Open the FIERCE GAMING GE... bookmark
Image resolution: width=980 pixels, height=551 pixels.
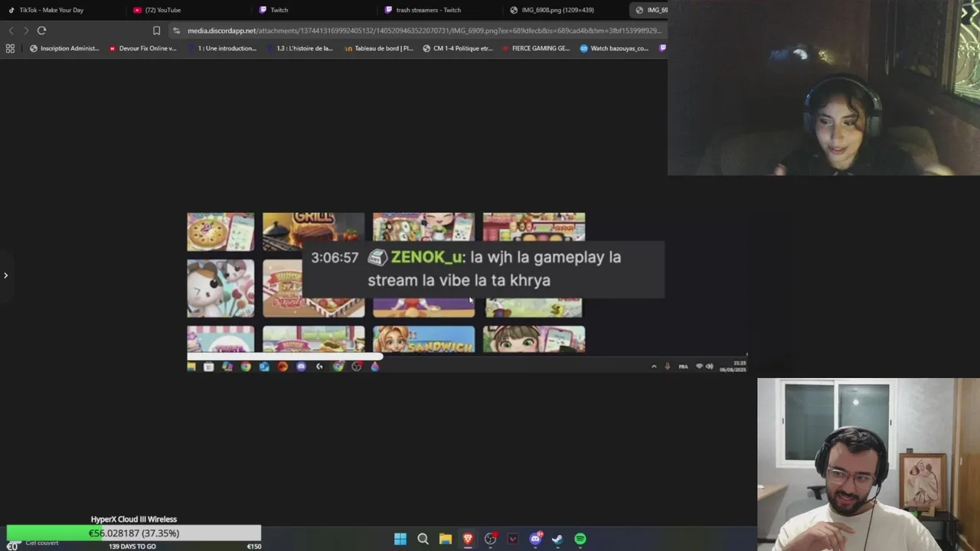click(535, 48)
